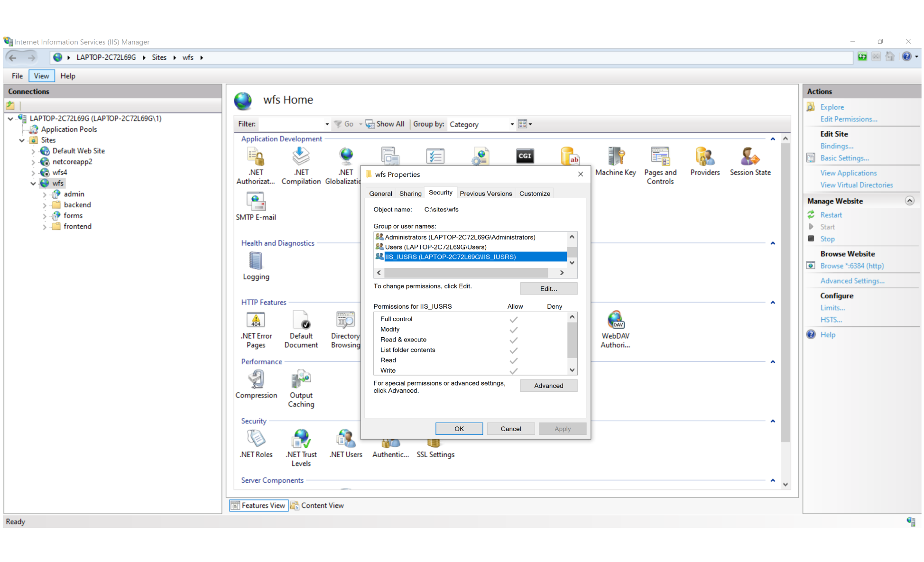Open the WebDAV Authoring Rules feature

click(615, 330)
